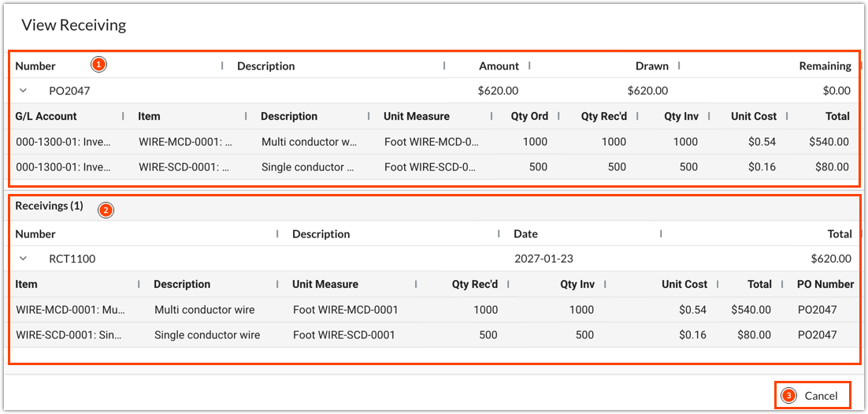The width and height of the screenshot is (868, 414).
Task: Click the Qty Ord value 500
Action: click(538, 166)
